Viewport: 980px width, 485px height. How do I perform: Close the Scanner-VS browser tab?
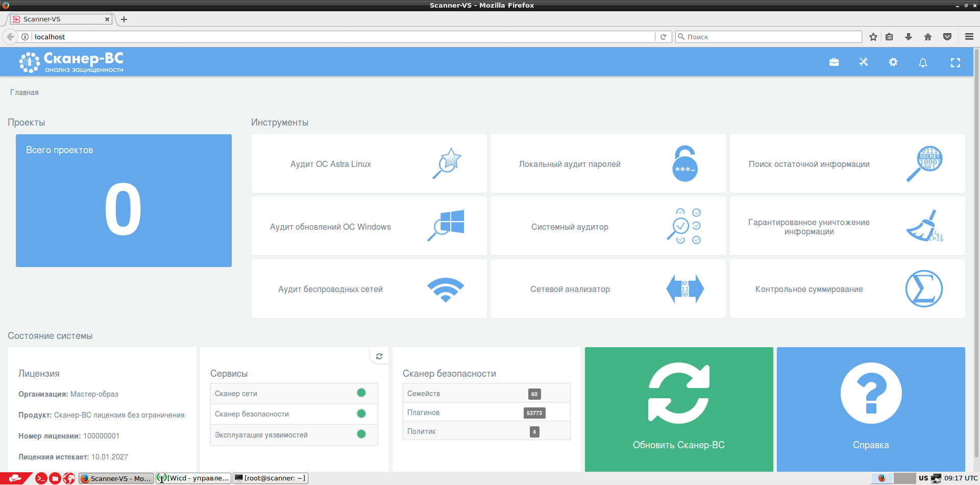(x=107, y=19)
